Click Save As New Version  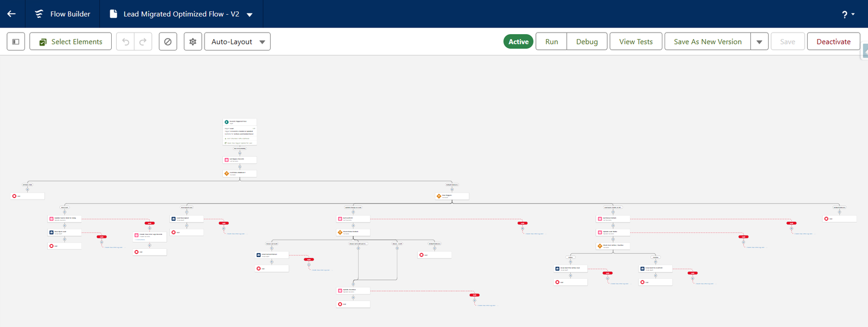pos(707,42)
